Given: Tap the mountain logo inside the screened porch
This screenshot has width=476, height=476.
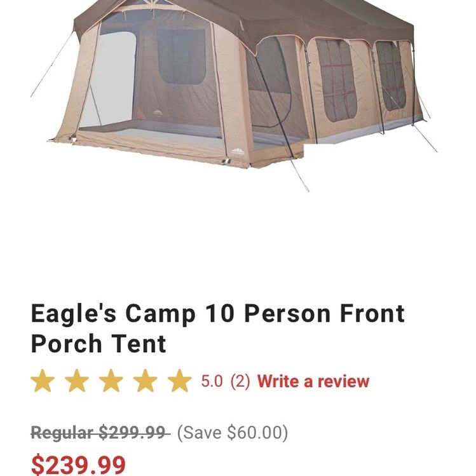Looking at the screenshot, I should (157, 113).
